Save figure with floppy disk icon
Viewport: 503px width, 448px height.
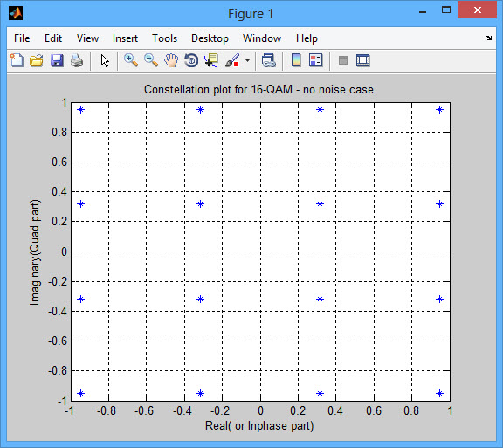pos(57,60)
